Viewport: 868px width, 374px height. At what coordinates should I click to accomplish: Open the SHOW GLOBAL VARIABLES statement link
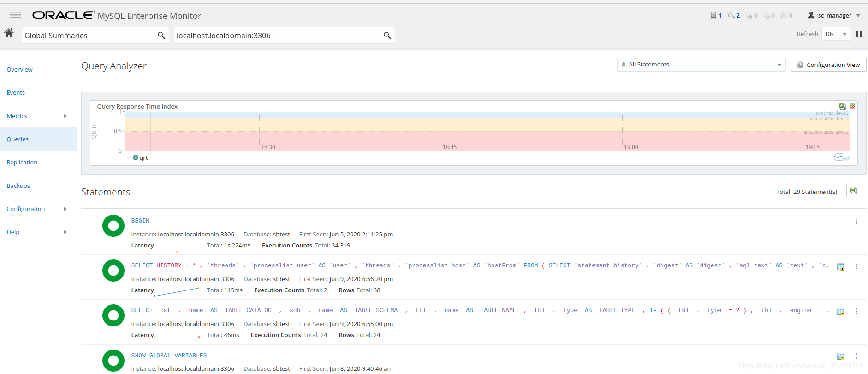point(169,356)
